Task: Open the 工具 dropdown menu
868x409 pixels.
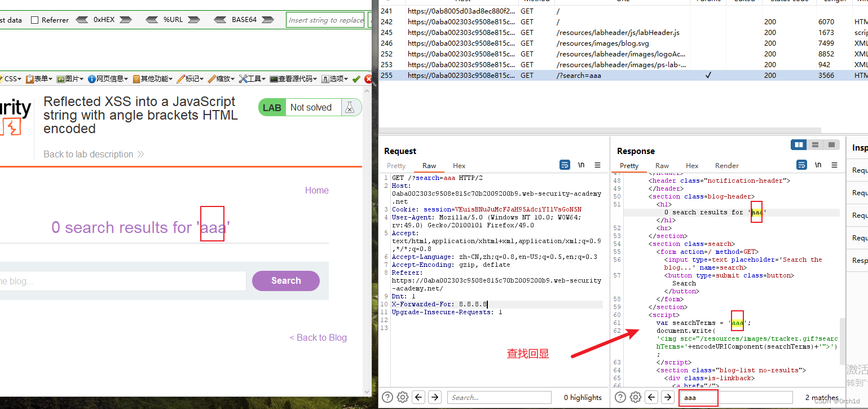Action: point(253,79)
